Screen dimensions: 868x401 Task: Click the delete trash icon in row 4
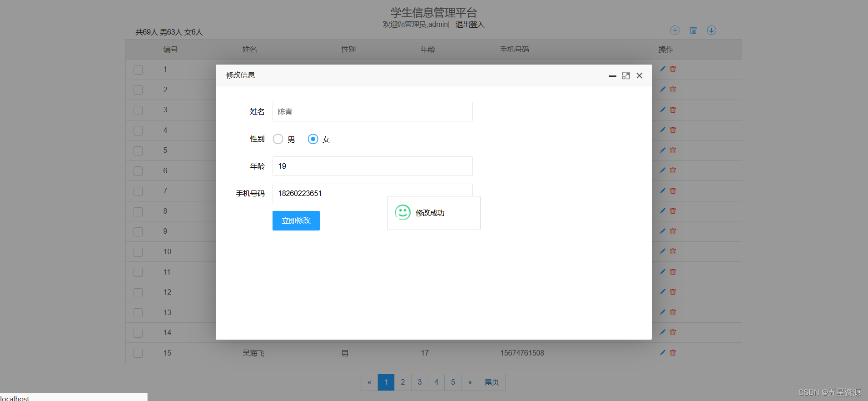(673, 130)
